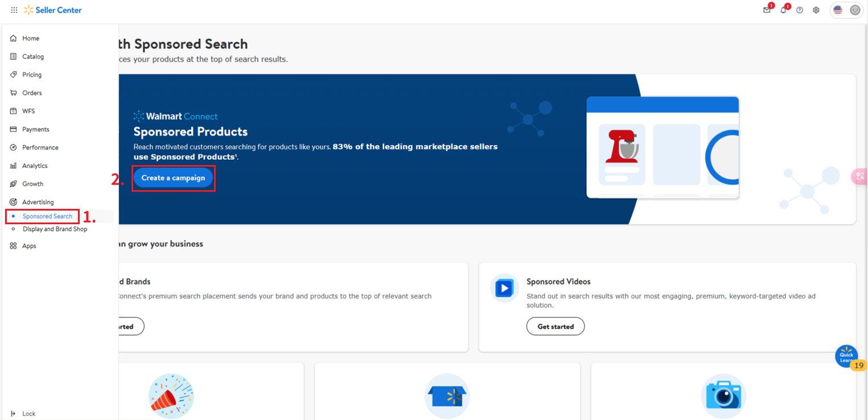Select Display and Brand Shop submenu item
The image size is (868, 420).
point(55,229)
